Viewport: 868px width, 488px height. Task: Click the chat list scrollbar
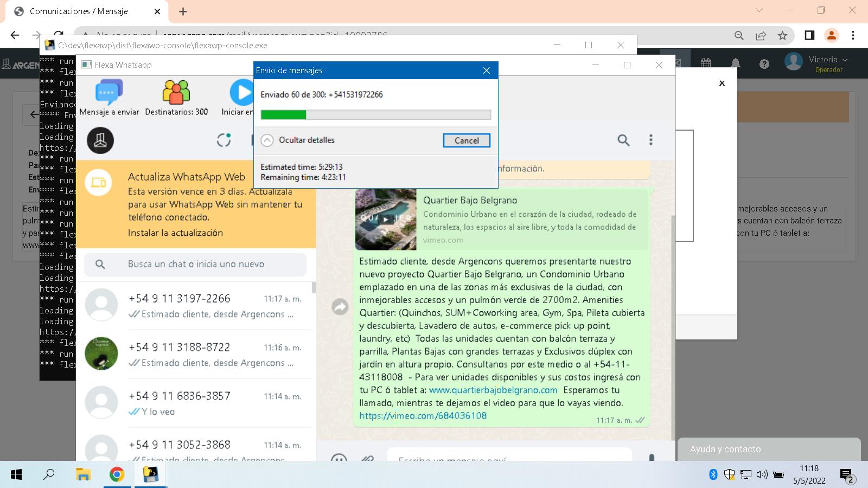coord(314,287)
